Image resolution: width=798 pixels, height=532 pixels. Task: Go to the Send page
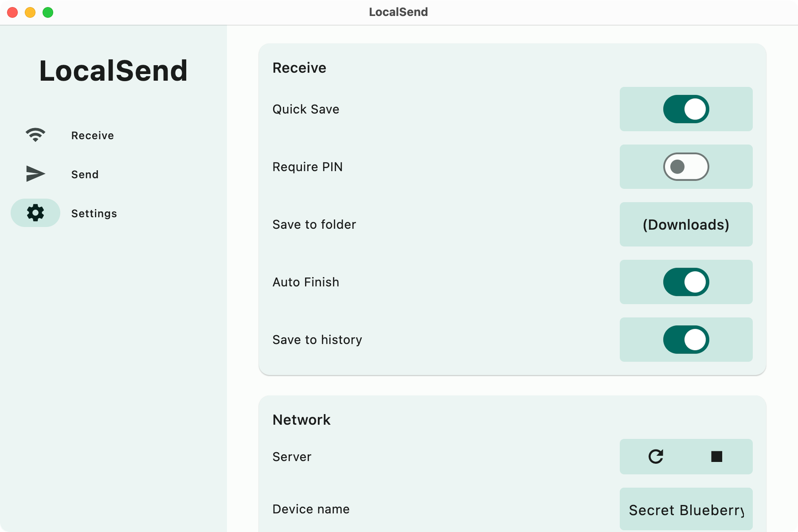85,174
